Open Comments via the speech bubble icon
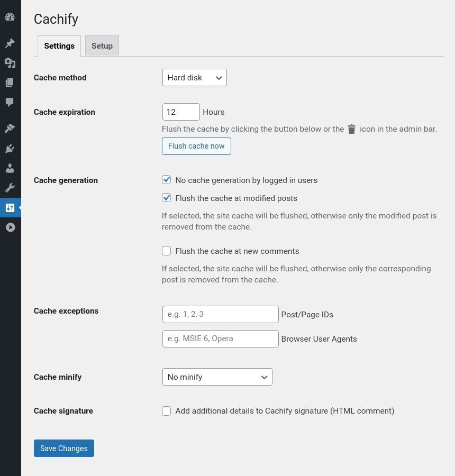 coord(10,102)
